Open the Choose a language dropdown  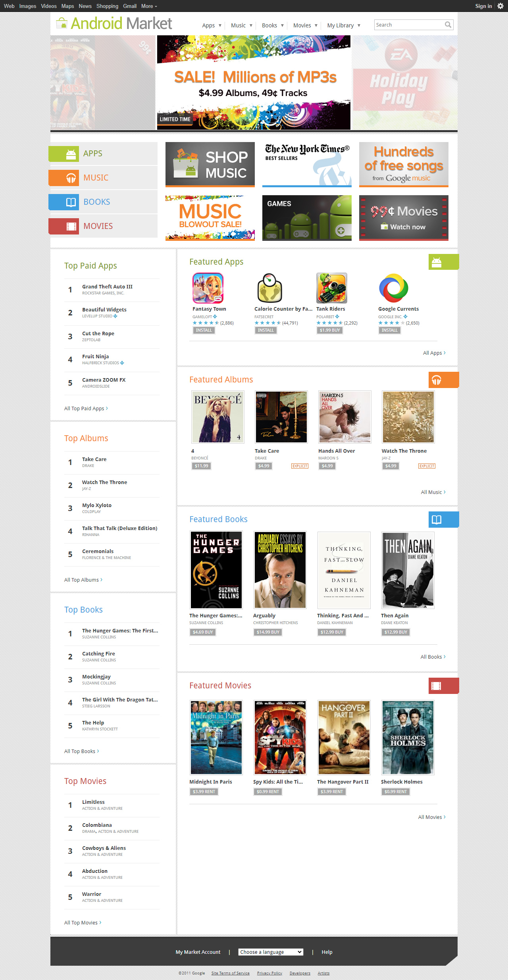click(271, 952)
